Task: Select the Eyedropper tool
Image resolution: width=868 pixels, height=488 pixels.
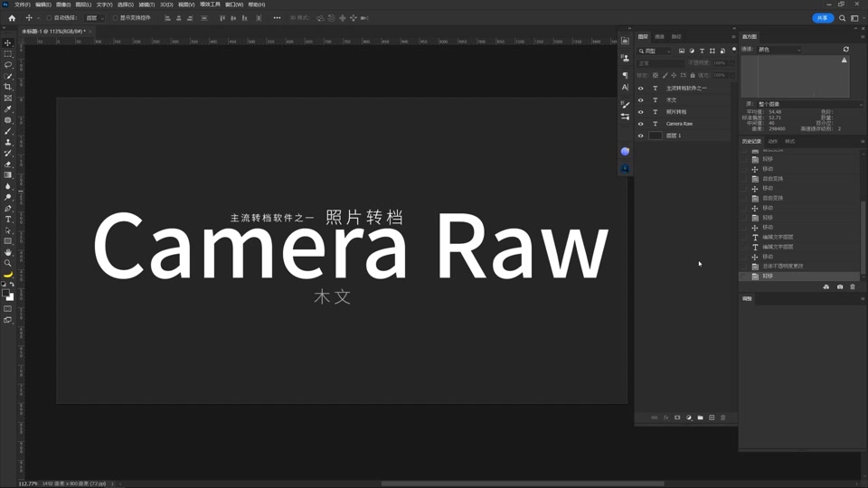Action: pos(8,109)
